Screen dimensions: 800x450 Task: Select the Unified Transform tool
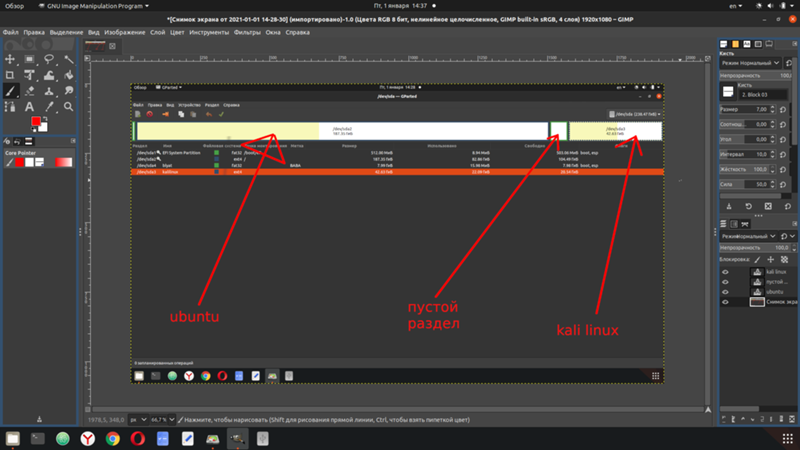[x=29, y=76]
